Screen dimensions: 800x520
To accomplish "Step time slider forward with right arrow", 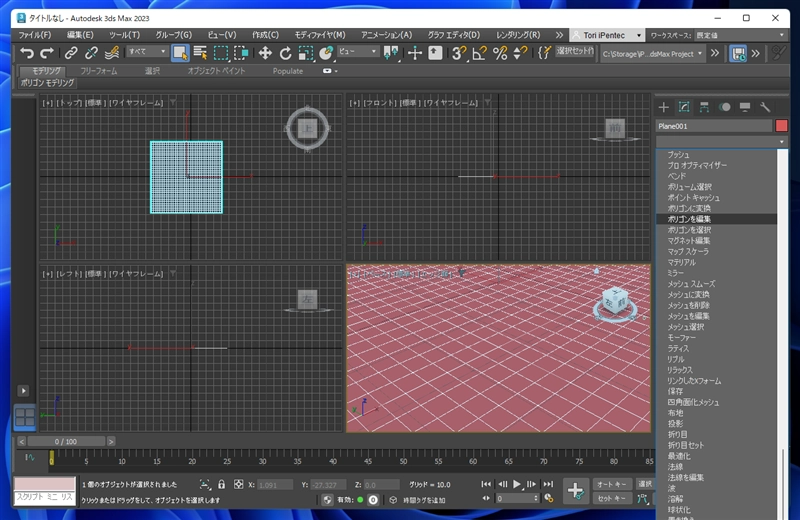I will click(x=111, y=441).
